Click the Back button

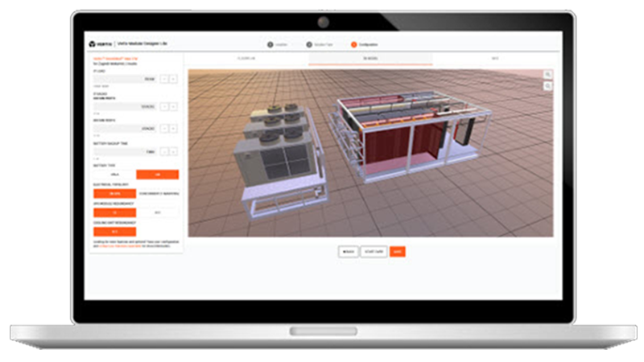348,252
